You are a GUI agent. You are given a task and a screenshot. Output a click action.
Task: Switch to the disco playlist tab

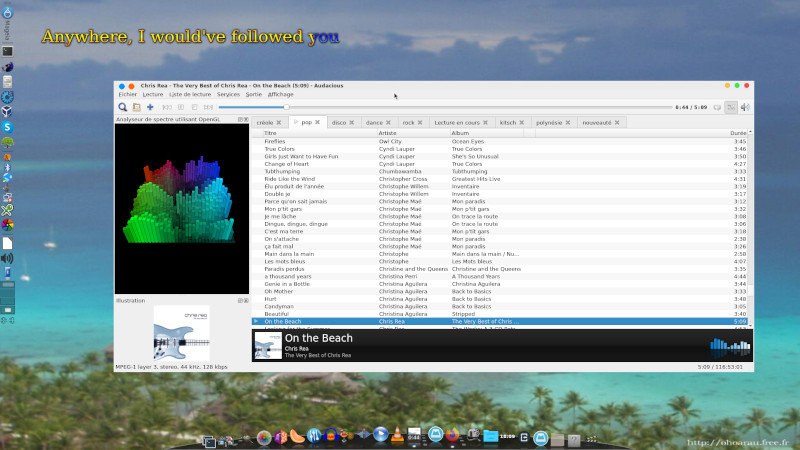click(338, 122)
